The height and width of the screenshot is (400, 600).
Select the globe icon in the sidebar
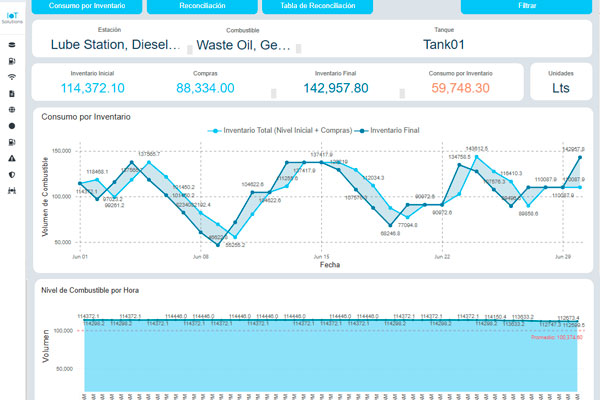click(x=11, y=110)
